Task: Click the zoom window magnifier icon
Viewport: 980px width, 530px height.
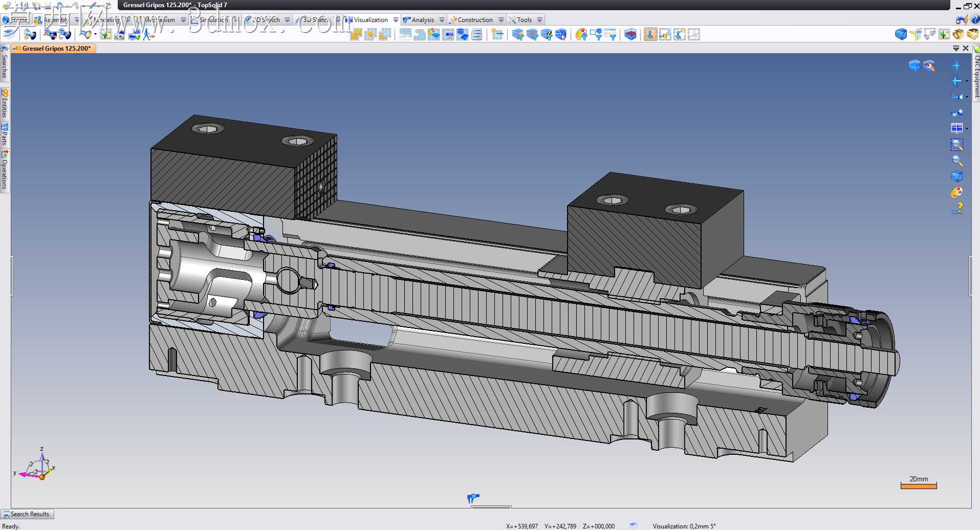Action: (956, 145)
